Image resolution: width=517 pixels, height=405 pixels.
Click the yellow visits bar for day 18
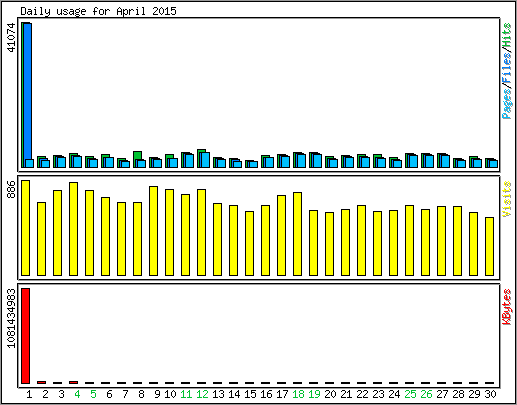(x=298, y=234)
